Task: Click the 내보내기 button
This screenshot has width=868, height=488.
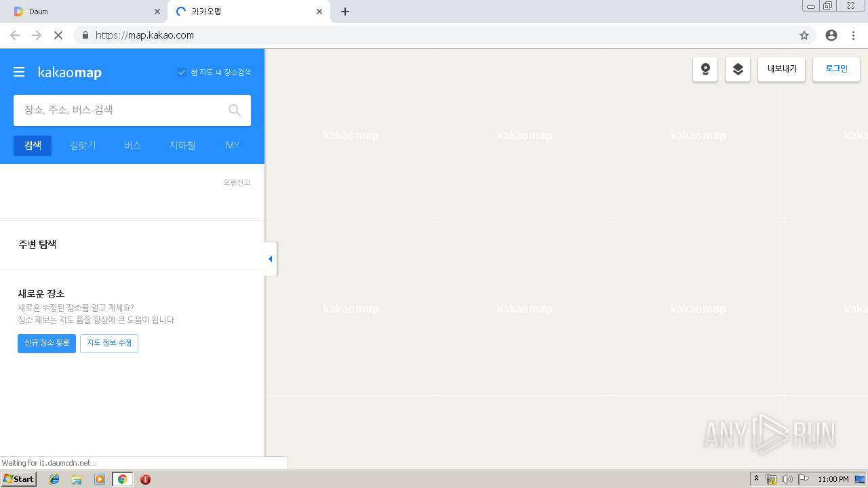Action: coord(781,69)
